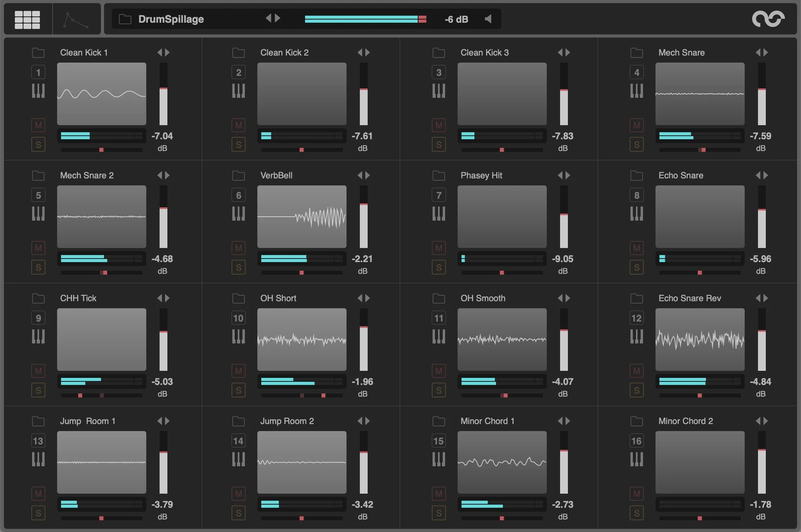The image size is (801, 532).
Task: Adjust the Phasey Hit pan slider
Action: [502, 272]
